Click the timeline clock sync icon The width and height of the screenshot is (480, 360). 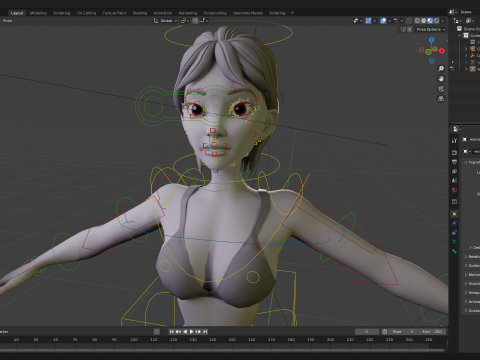pyautogui.click(x=384, y=332)
